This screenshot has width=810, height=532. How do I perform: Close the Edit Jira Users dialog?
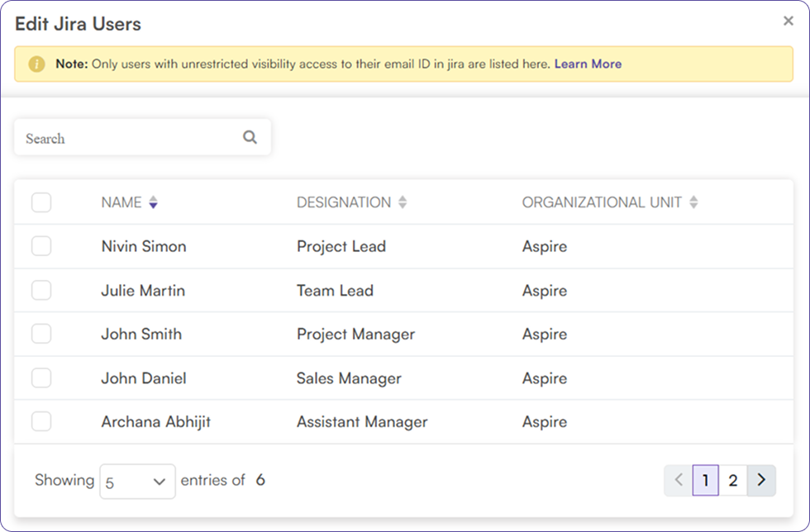click(788, 21)
